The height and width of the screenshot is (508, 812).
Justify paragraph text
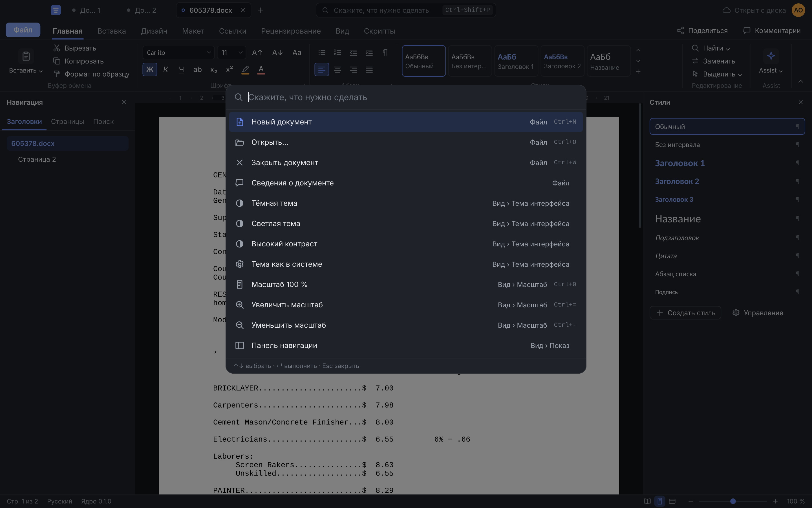(369, 69)
